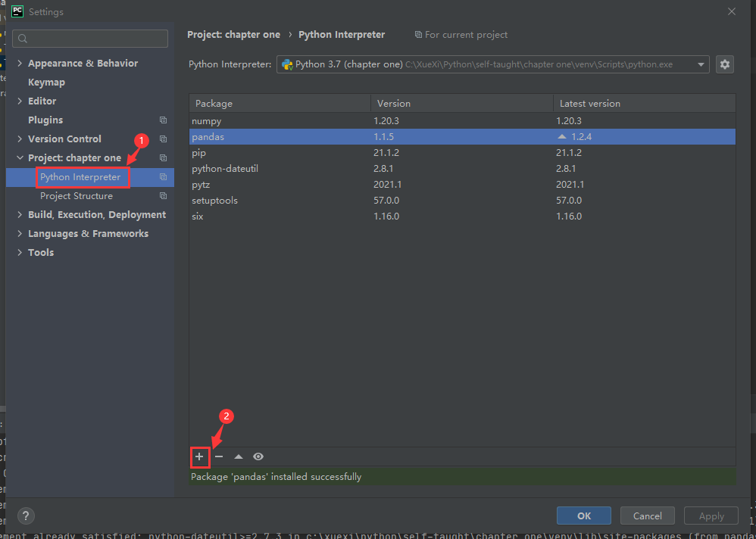Image resolution: width=756 pixels, height=539 pixels.
Task: Click the upgrade package arrow icon
Action: [x=239, y=456]
